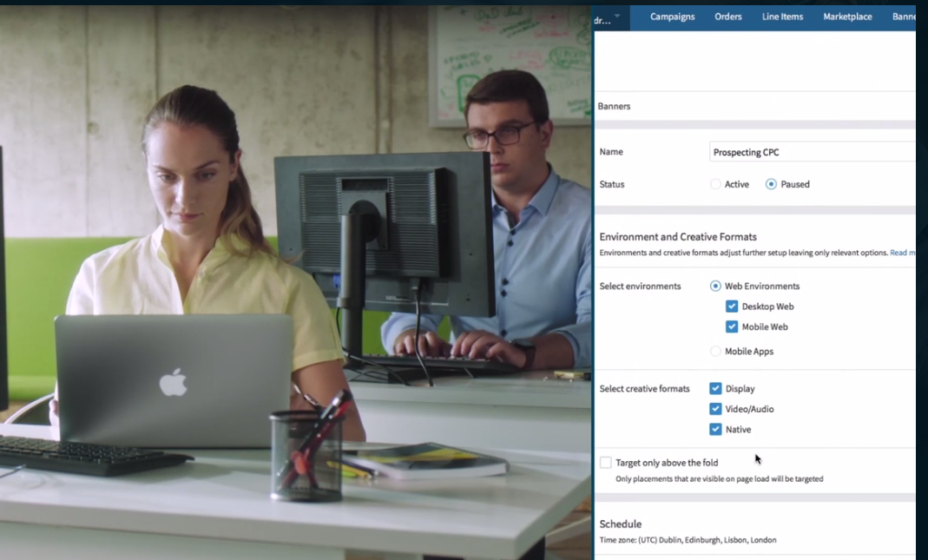Uncheck the Native creative format
This screenshot has width=928, height=560.
click(x=715, y=429)
